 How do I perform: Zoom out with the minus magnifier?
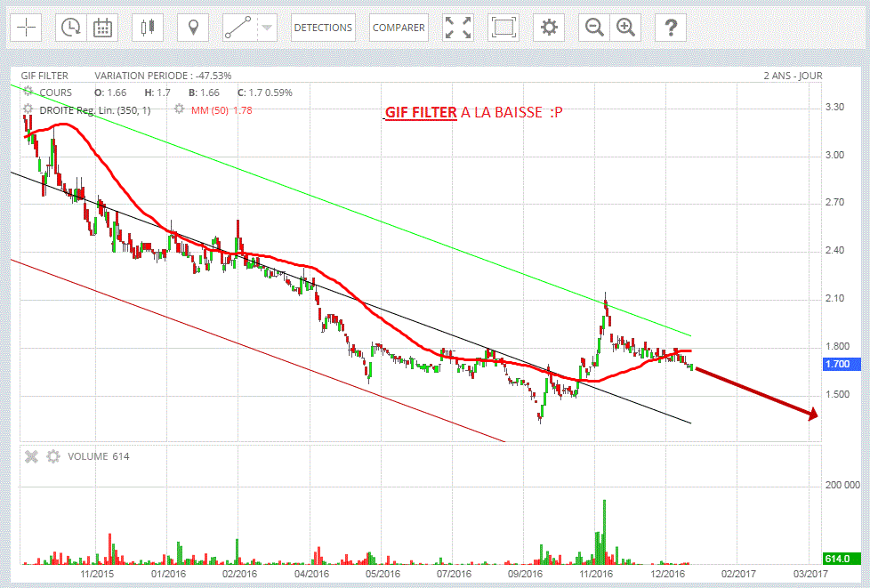coord(594,28)
